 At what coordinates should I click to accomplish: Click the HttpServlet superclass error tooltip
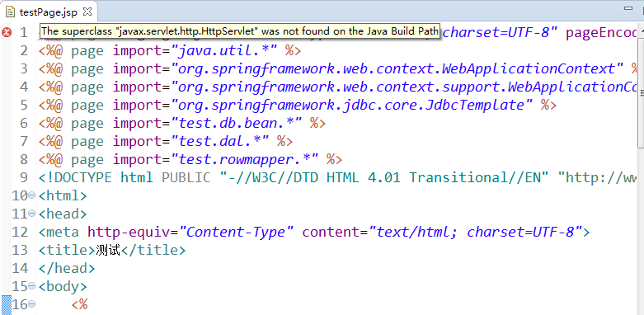point(240,31)
